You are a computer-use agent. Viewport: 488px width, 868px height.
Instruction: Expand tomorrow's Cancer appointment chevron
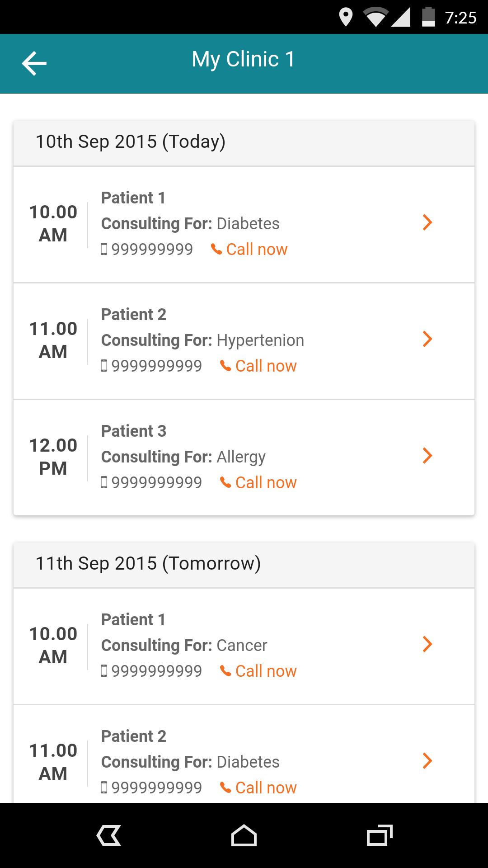427,644
